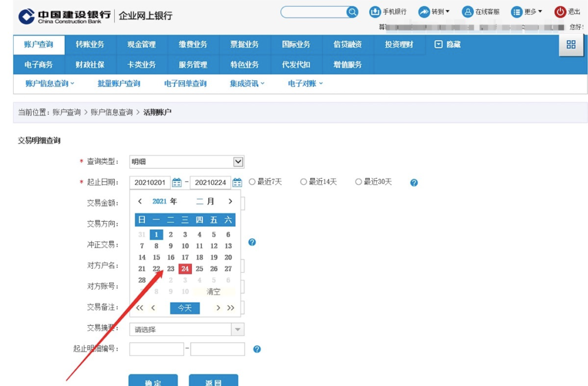Select day 22 in calendar
This screenshot has width=588, height=386.
156,269
